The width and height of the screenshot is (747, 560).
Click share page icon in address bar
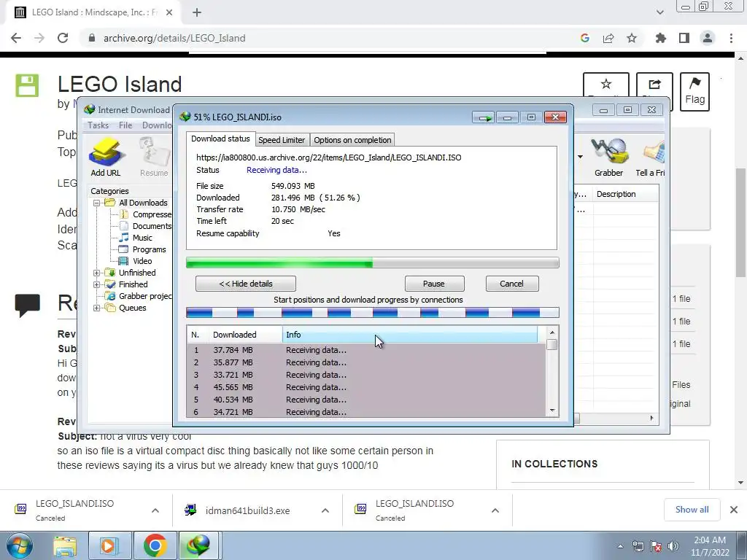(608, 38)
